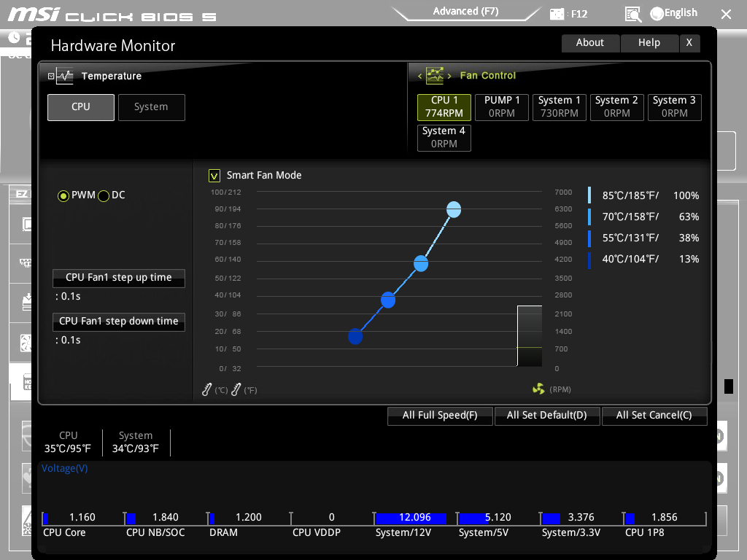Click the green fan RPM icon
The height and width of the screenshot is (560, 747).
point(538,389)
